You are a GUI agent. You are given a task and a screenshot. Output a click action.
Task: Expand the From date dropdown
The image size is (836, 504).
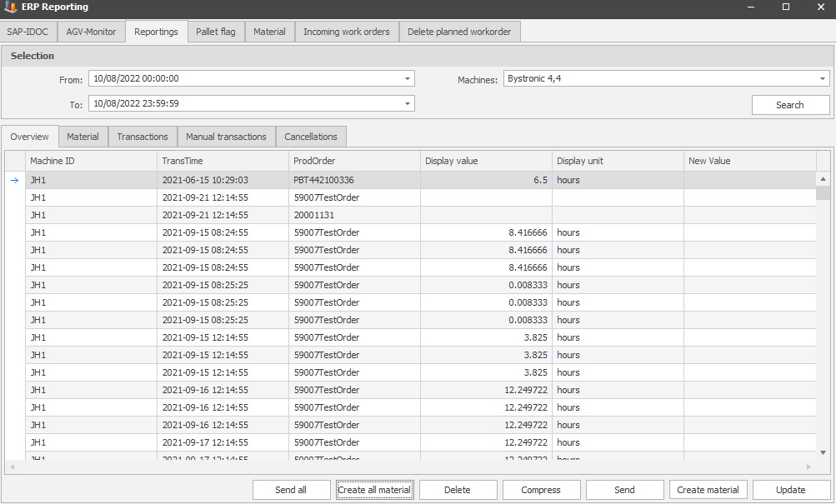[x=408, y=79]
